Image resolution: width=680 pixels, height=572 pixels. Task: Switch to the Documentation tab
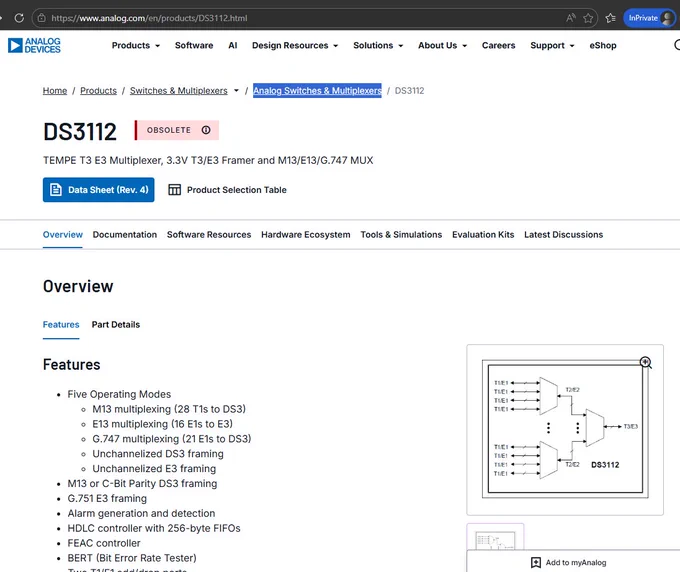click(x=125, y=235)
